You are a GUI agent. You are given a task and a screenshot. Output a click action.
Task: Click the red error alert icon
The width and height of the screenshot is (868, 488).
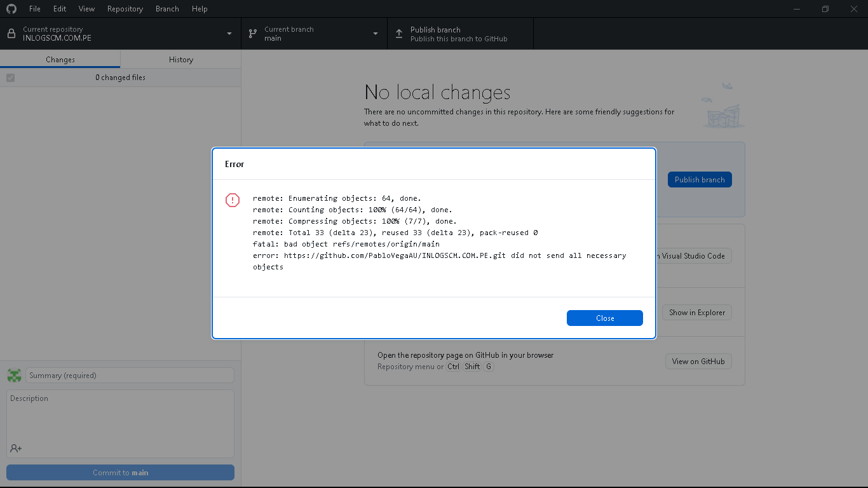point(233,200)
